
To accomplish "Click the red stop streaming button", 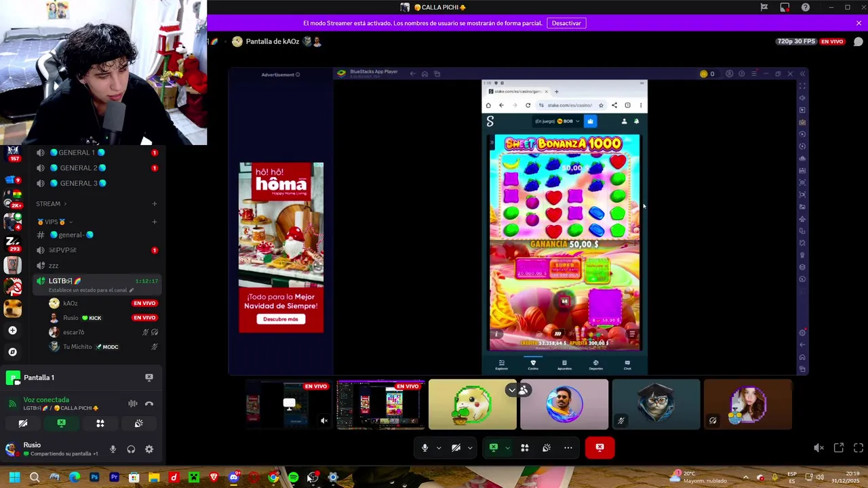I will coord(600,447).
